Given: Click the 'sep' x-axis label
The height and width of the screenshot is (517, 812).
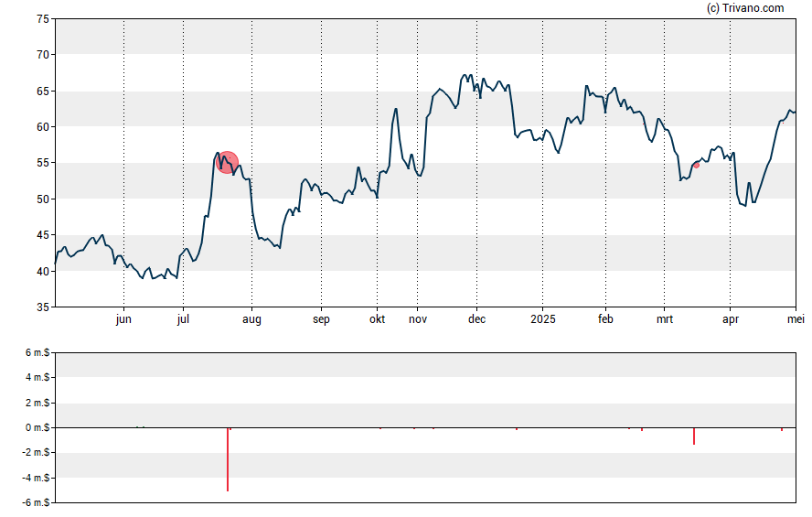Looking at the screenshot, I should pos(321,319).
